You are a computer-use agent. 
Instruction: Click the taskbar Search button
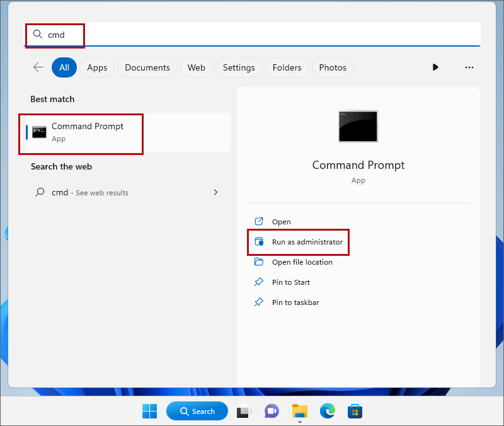tap(197, 412)
